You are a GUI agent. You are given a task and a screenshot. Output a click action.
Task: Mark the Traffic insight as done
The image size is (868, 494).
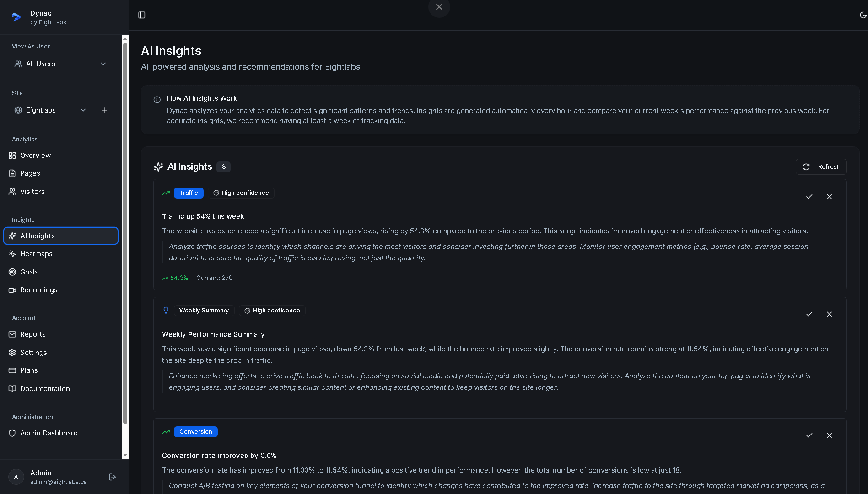(x=809, y=197)
